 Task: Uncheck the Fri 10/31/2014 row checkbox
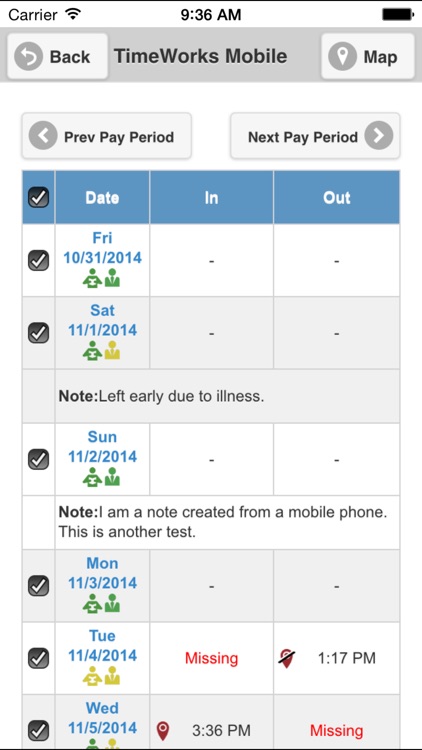click(38, 260)
